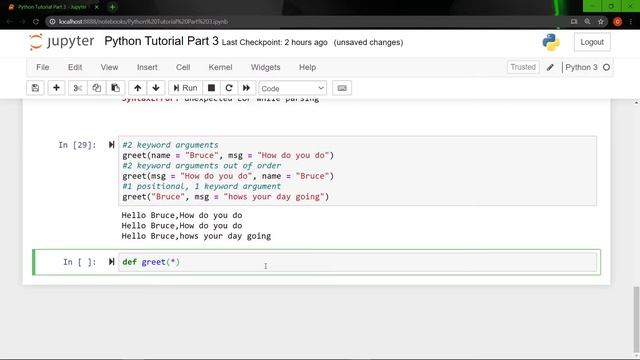The height and width of the screenshot is (360, 640).
Task: Click the Python 3 kernel name
Action: (581, 67)
